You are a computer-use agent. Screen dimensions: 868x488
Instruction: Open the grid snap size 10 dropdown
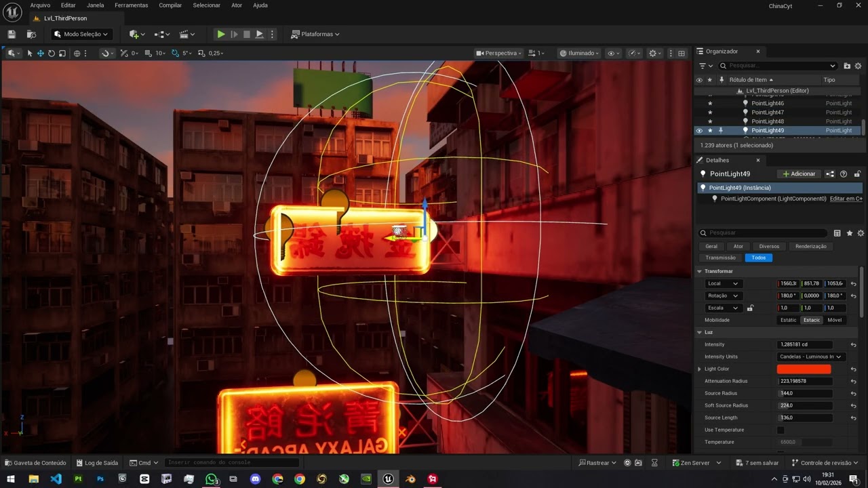(x=161, y=53)
